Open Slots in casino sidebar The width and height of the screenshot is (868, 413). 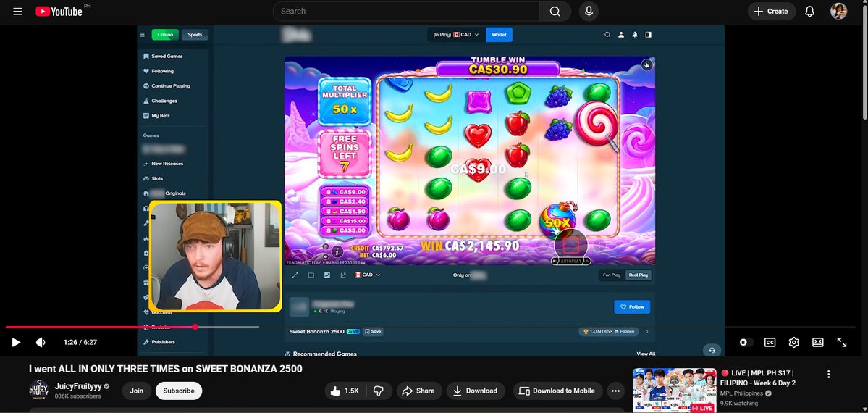coord(153,178)
